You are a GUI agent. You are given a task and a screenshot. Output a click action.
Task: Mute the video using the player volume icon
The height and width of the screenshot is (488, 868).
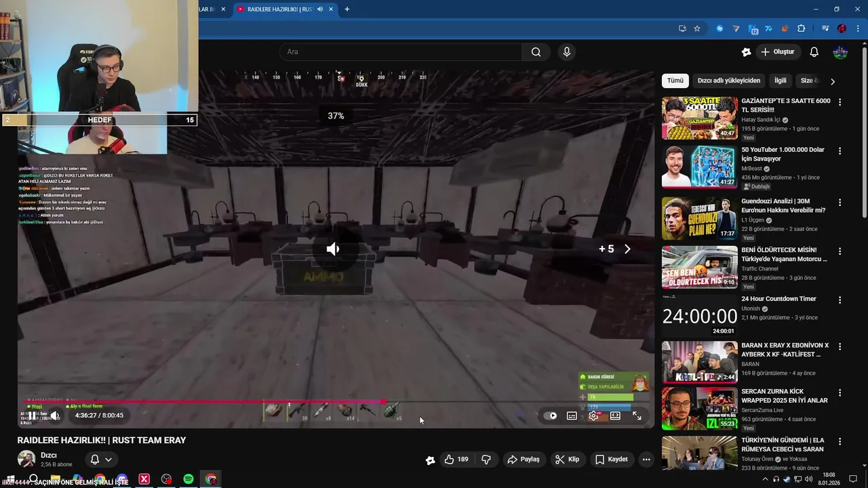pos(55,415)
